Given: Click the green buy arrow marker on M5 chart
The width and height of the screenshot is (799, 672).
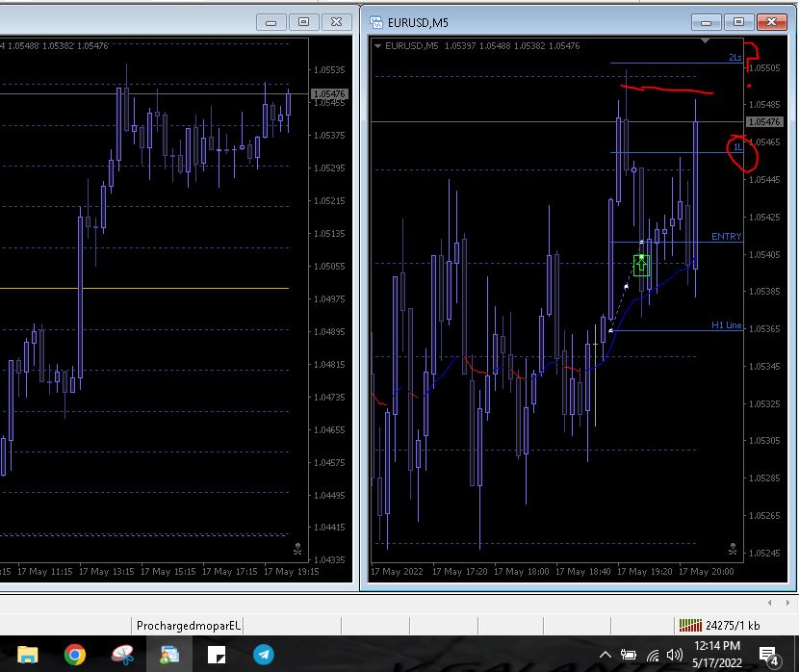Looking at the screenshot, I should pyautogui.click(x=641, y=266).
